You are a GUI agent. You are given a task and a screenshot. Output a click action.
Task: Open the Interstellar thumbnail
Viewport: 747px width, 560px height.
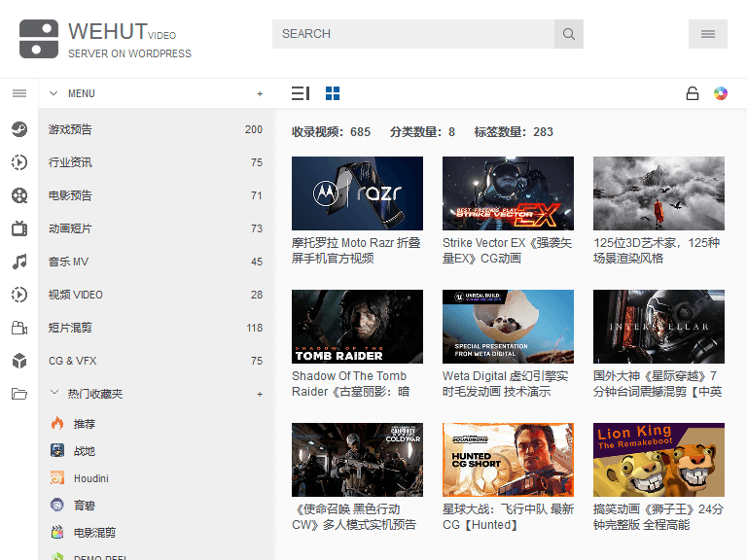pos(658,327)
